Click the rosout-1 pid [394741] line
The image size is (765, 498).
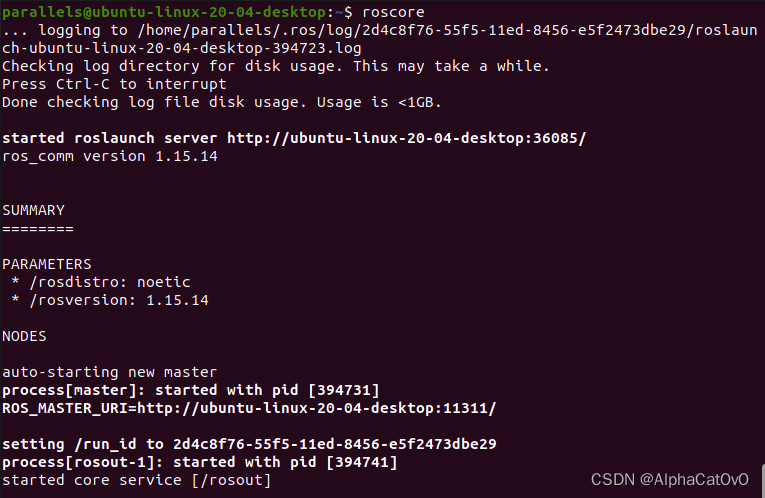pyautogui.click(x=200, y=462)
